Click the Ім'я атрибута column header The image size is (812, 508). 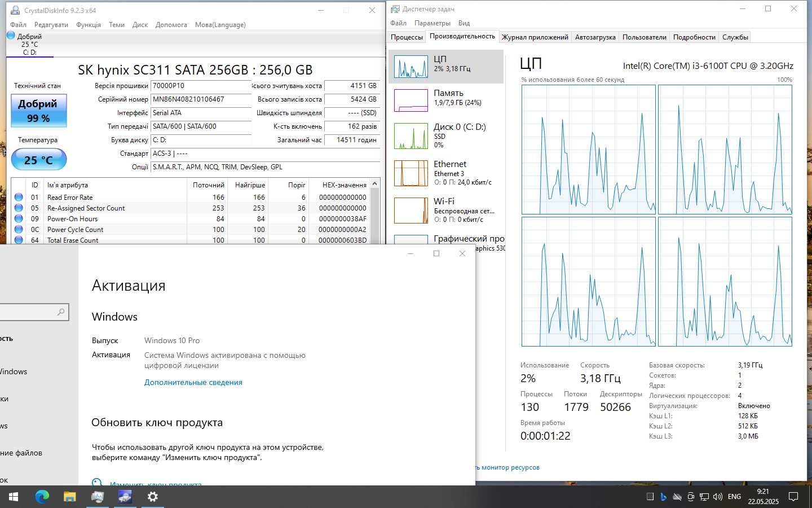point(115,185)
